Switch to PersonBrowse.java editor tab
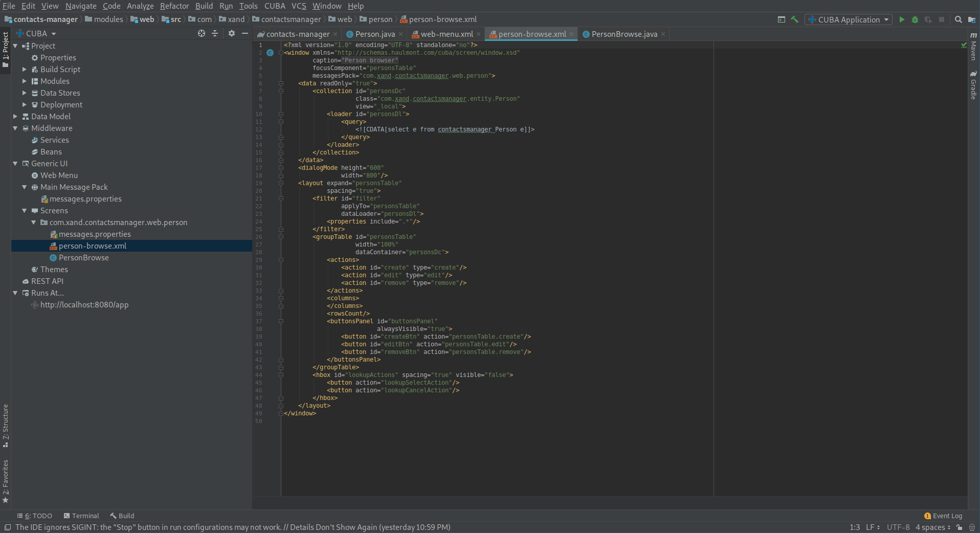980x533 pixels. (624, 34)
